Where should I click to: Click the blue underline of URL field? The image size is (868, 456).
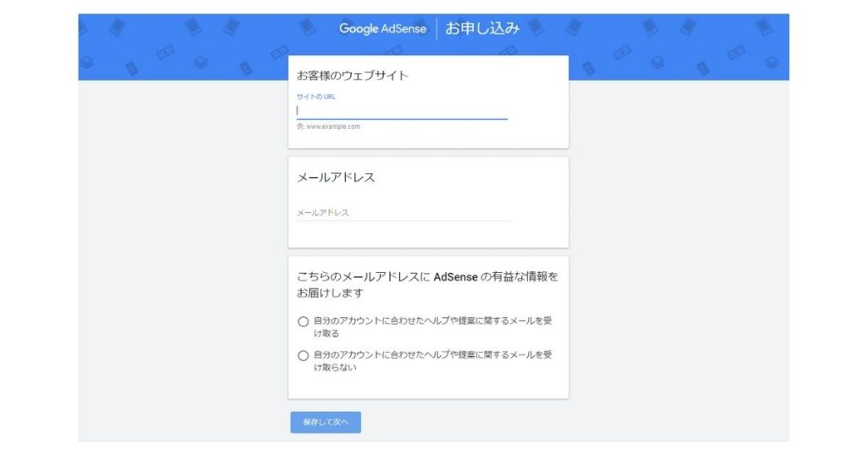coord(402,119)
